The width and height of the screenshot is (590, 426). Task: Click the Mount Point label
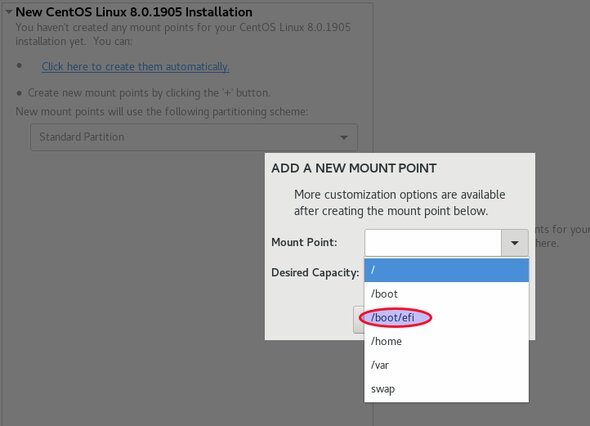click(304, 242)
